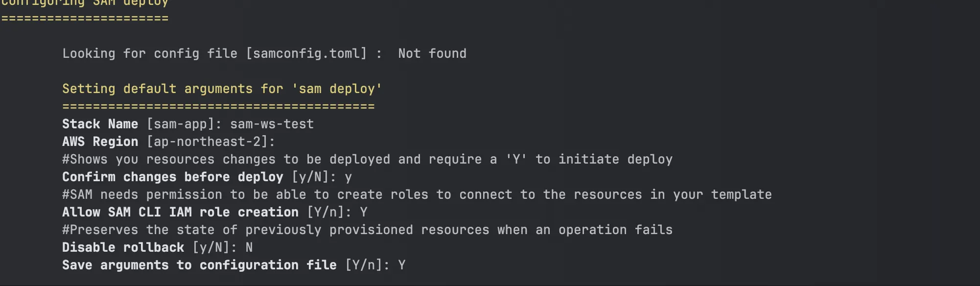This screenshot has width=980, height=286.
Task: Click the 'y' answer for confirm changes
Action: coord(348,177)
